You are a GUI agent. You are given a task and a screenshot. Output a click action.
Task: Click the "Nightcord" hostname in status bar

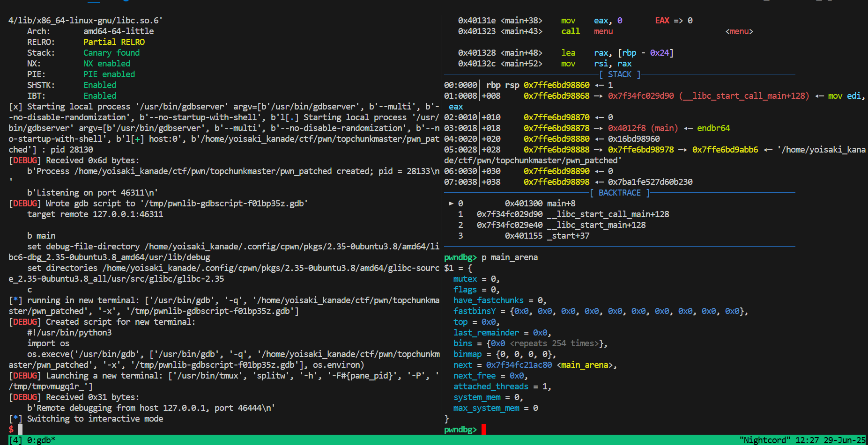click(x=764, y=440)
